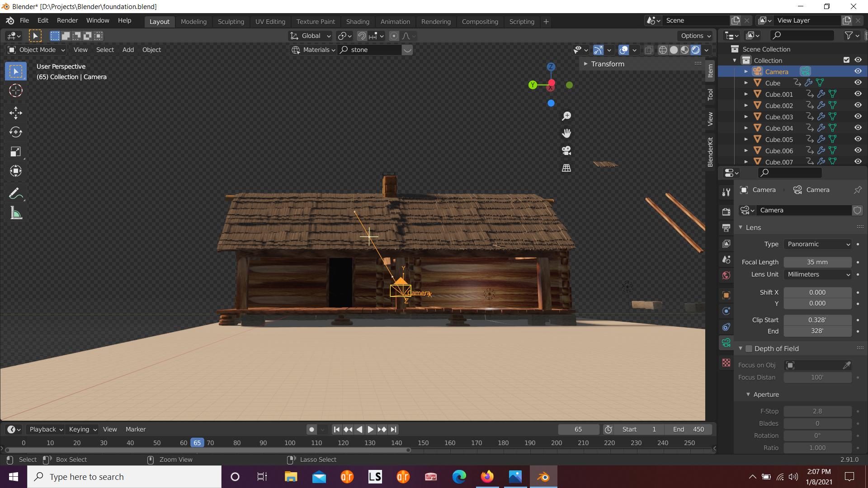Hide Cube.003 in the outliner
Image resolution: width=868 pixels, height=488 pixels.
click(858, 117)
